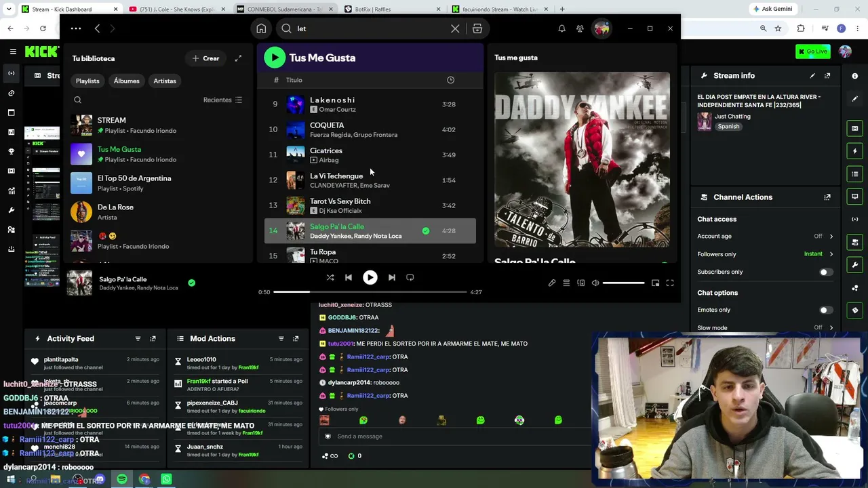Screen dimensions: 868x488
Task: Pop out the Stream info panel
Action: click(x=827, y=76)
